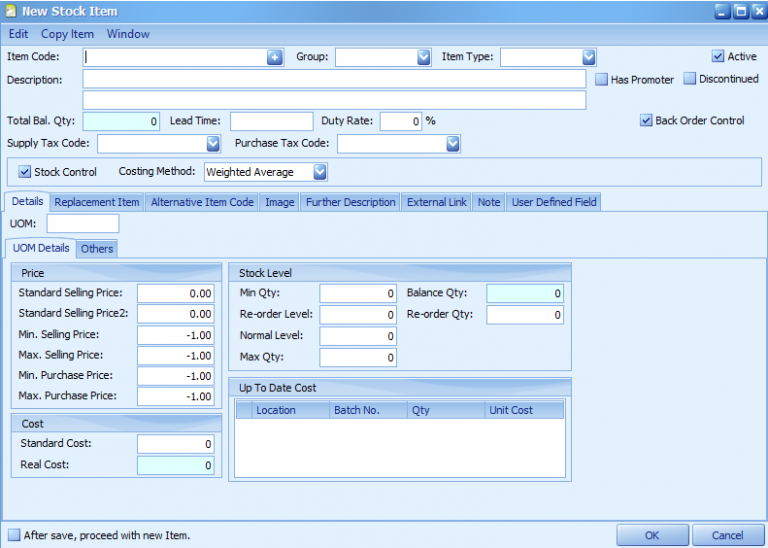Screen dimensions: 768x548
Task: Click the New Stock Item title bar icon
Action: pos(11,12)
